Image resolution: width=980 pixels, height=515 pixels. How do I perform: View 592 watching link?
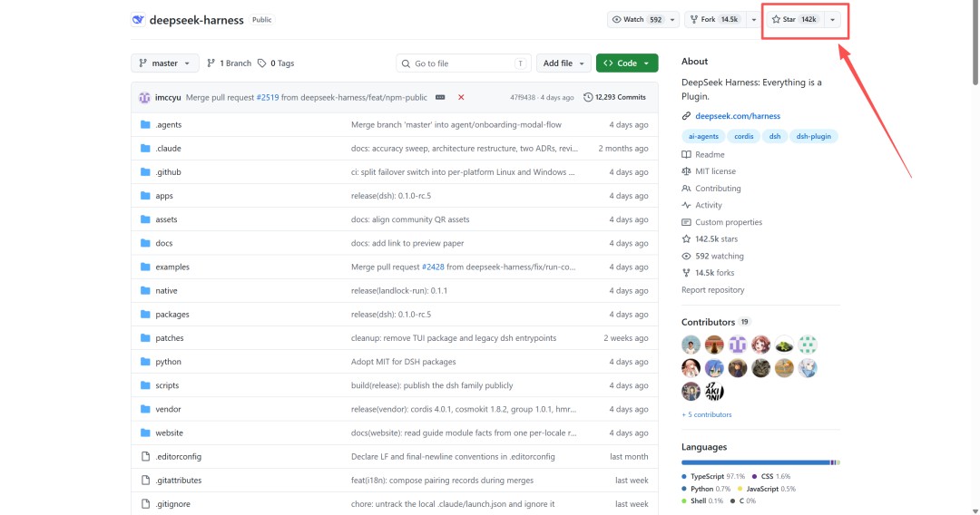click(720, 256)
